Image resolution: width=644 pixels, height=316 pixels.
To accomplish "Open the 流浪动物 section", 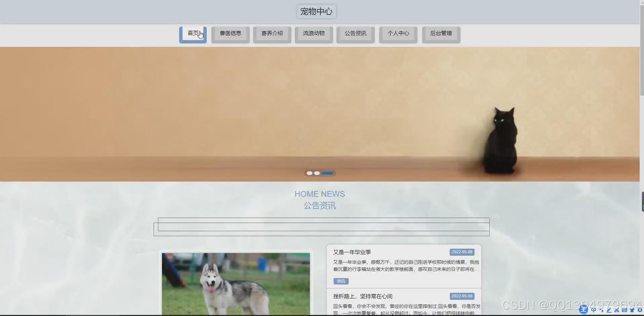I will [x=313, y=33].
